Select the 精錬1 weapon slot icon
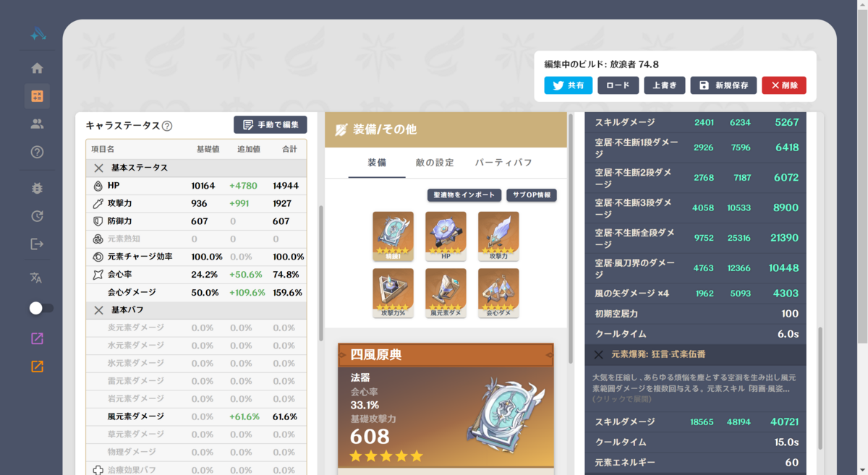Image resolution: width=868 pixels, height=475 pixels. click(x=393, y=236)
